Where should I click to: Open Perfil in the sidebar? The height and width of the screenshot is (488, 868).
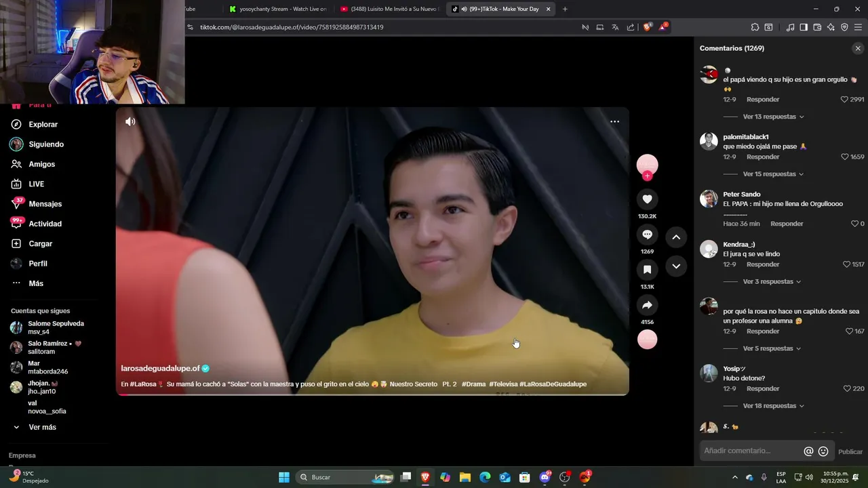tap(38, 264)
